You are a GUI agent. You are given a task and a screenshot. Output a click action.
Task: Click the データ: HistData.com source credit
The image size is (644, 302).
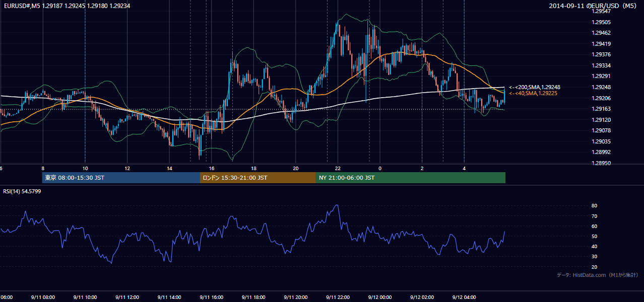[x=598, y=275]
